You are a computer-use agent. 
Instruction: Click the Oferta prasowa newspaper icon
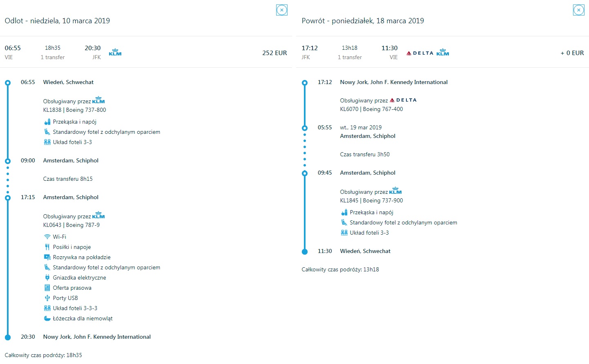coord(47,288)
